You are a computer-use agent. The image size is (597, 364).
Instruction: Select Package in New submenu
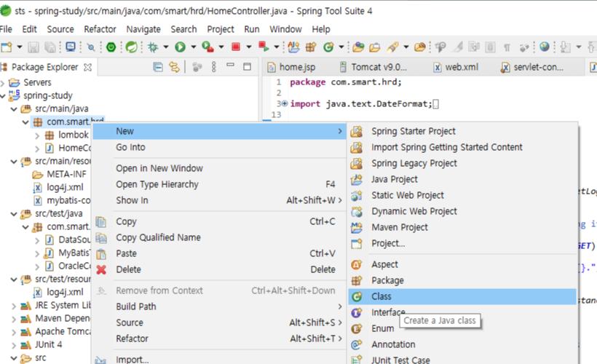(462, 280)
